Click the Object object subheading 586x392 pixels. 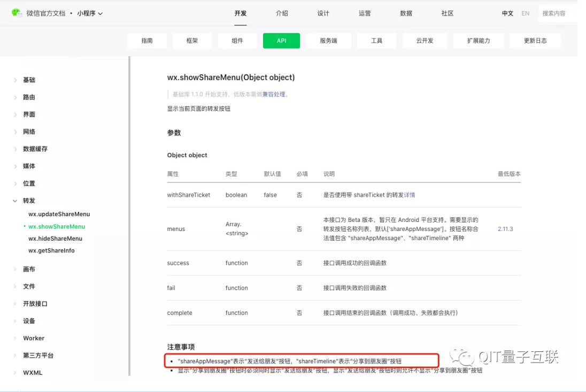[187, 155]
